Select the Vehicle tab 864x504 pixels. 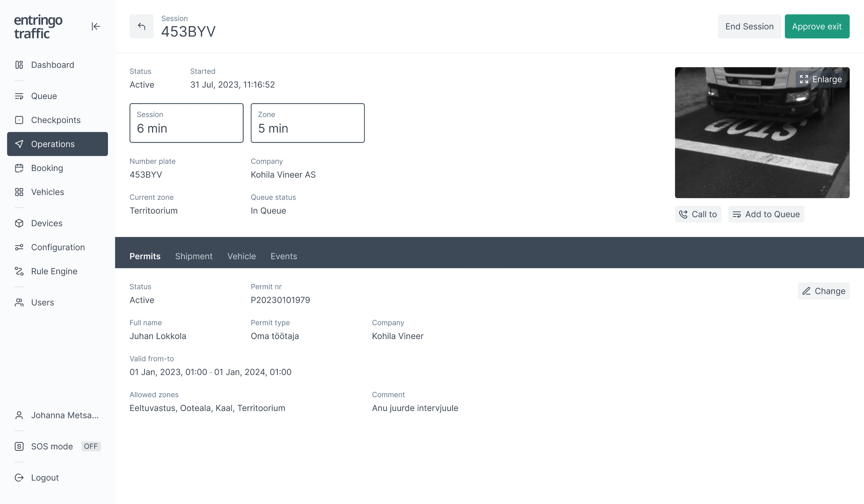(x=241, y=256)
